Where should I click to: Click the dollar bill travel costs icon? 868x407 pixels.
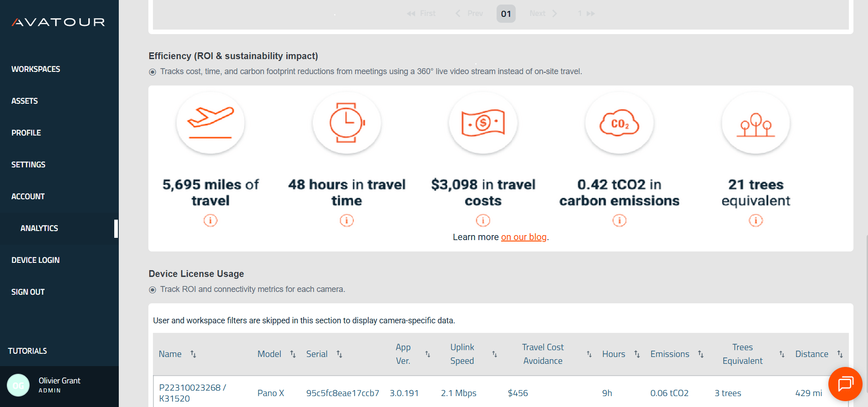(483, 122)
